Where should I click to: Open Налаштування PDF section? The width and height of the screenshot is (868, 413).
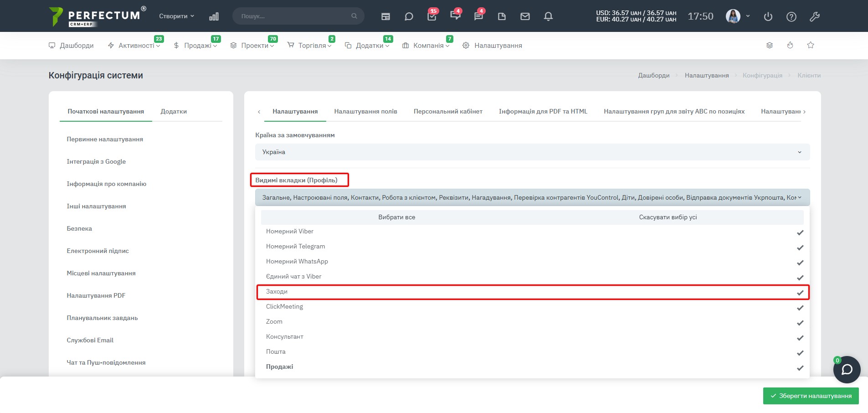96,296
